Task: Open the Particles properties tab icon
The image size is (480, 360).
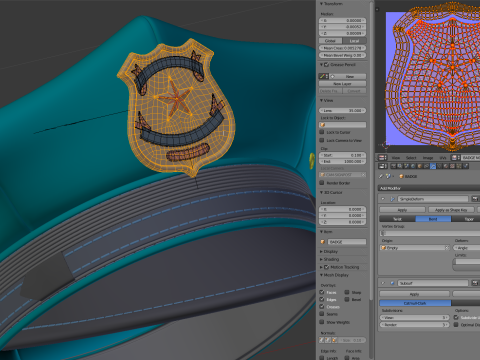Action: (x=459, y=166)
